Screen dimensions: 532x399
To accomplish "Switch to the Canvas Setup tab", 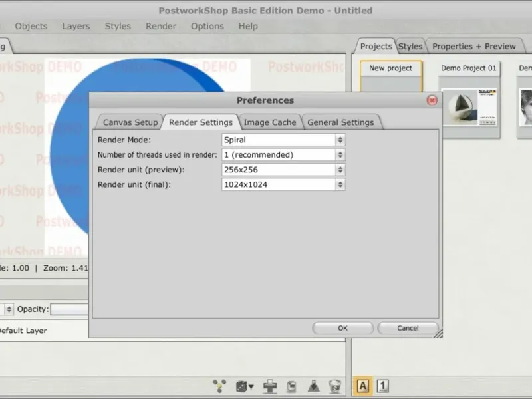I will 130,122.
